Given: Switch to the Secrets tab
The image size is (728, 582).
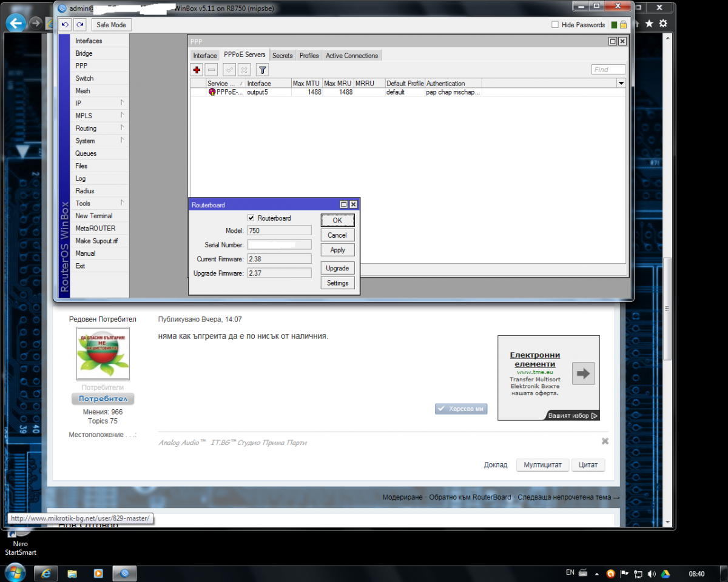Looking at the screenshot, I should pos(282,55).
